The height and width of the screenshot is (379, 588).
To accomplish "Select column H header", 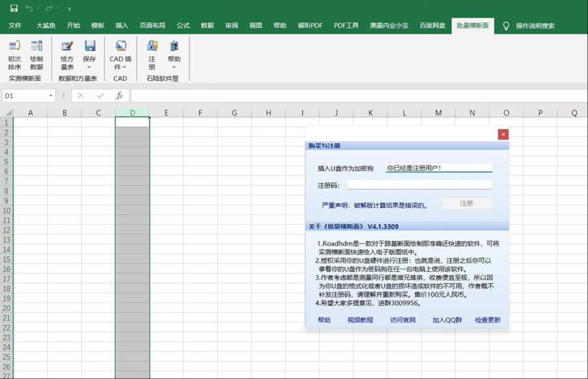I will (269, 112).
